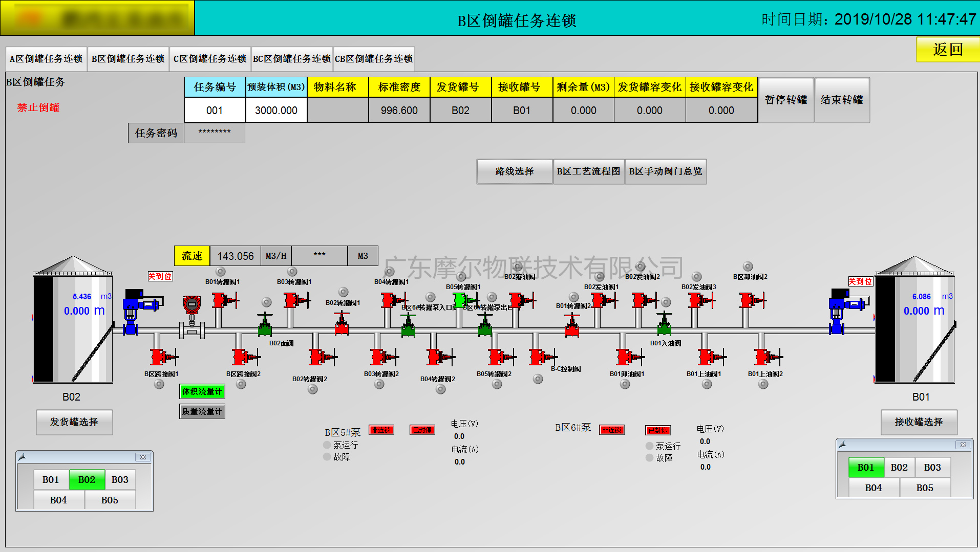Click the 任务密码 password field
Image resolution: width=980 pixels, height=552 pixels.
pyautogui.click(x=214, y=133)
